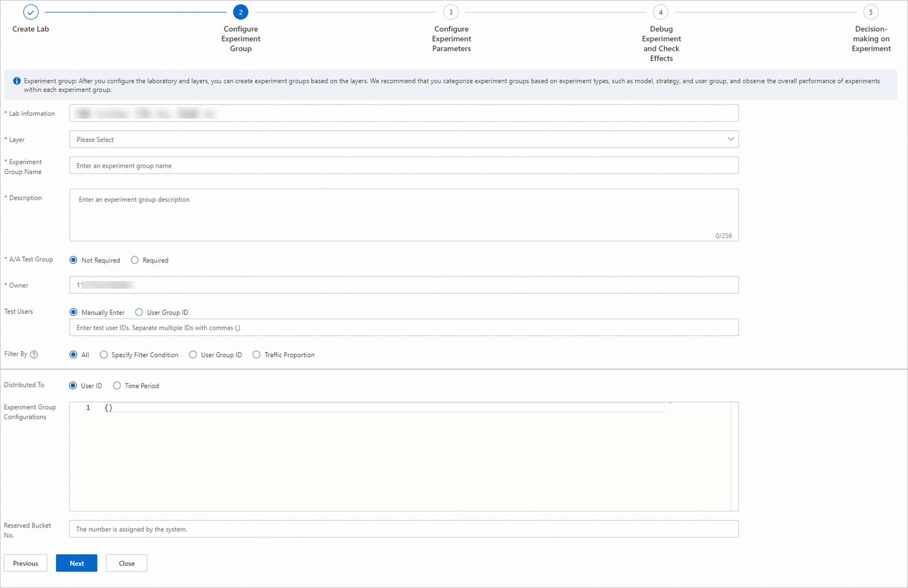Open the Layer dropdown chevron
Viewport: 908px width, 588px height.
click(x=730, y=139)
